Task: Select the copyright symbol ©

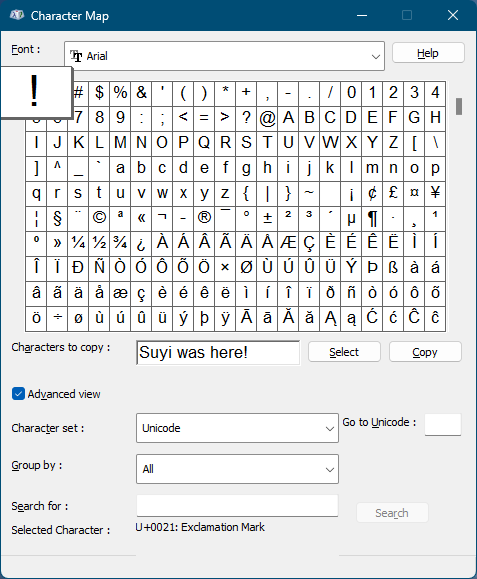Action: click(99, 218)
